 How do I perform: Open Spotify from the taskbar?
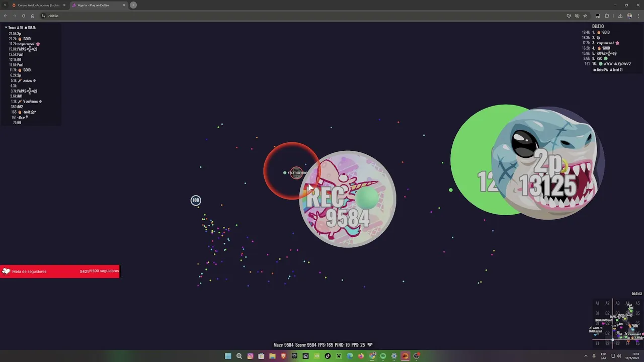[x=383, y=356]
